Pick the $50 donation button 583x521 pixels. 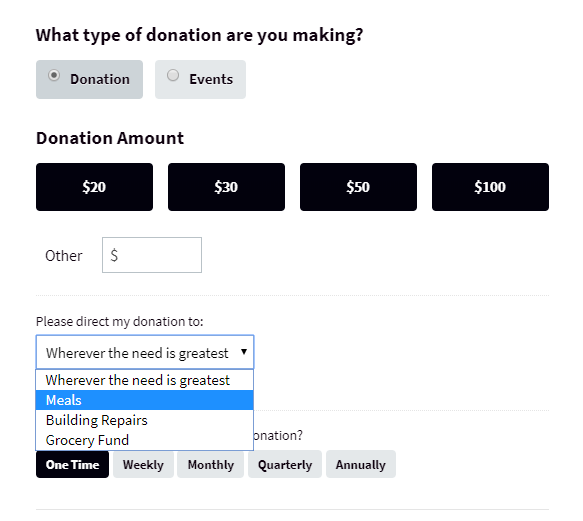point(358,187)
